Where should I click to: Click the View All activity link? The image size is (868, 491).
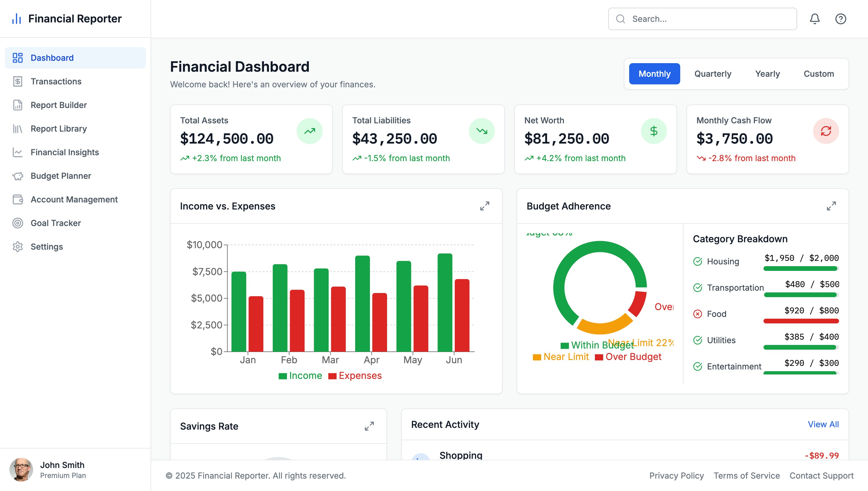(823, 424)
